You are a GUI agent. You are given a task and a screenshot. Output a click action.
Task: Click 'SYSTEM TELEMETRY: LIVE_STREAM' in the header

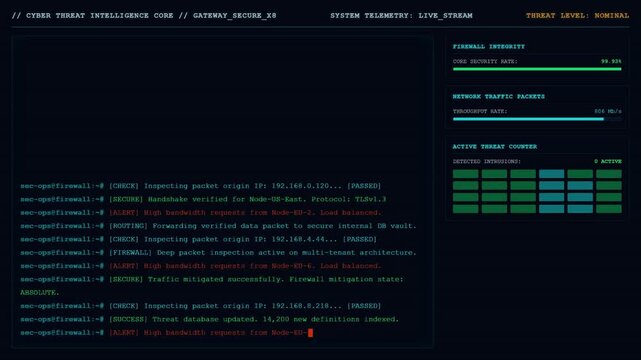click(401, 16)
